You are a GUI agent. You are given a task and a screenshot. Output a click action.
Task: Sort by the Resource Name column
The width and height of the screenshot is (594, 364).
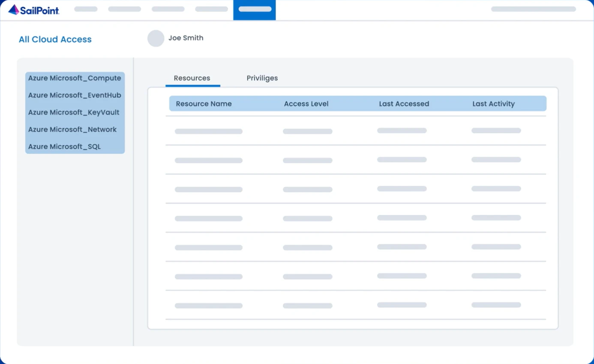(204, 104)
